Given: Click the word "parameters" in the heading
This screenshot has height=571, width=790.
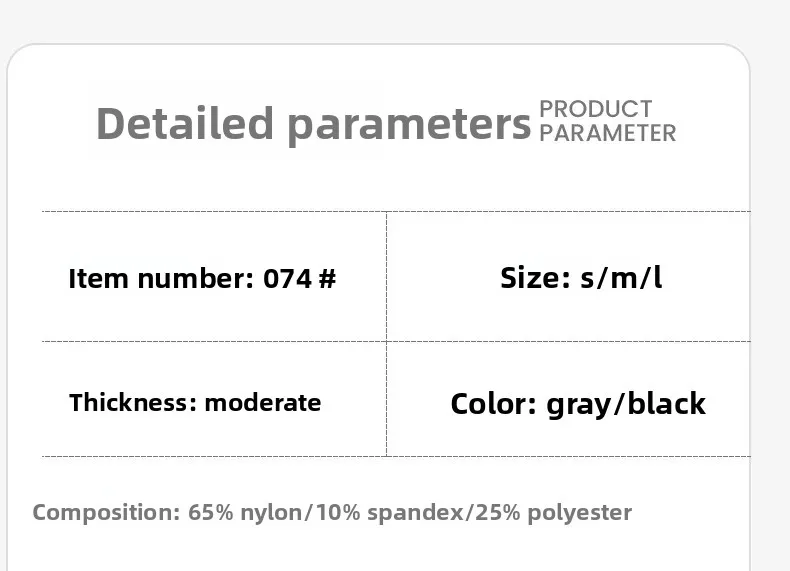Looking at the screenshot, I should point(409,126).
